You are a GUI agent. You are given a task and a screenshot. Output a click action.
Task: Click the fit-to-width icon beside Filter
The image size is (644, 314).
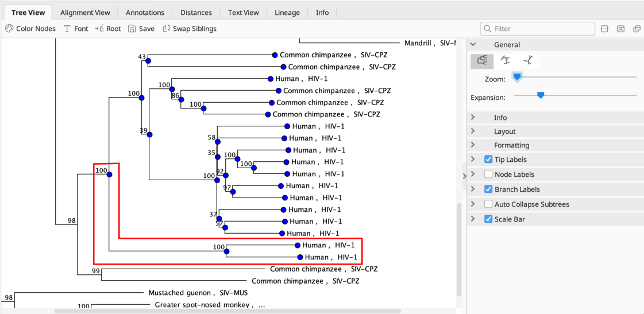(x=604, y=29)
